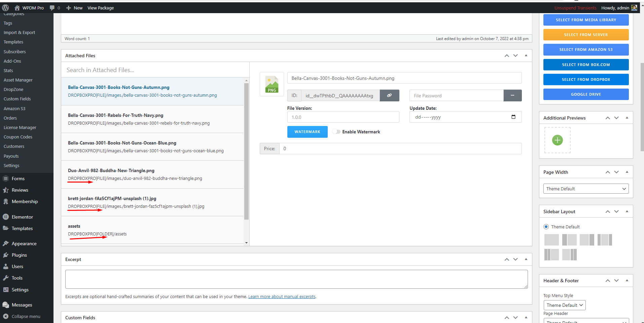Click Unsuspend Transients link
Viewport: 644px width, 323px height.
[x=575, y=8]
